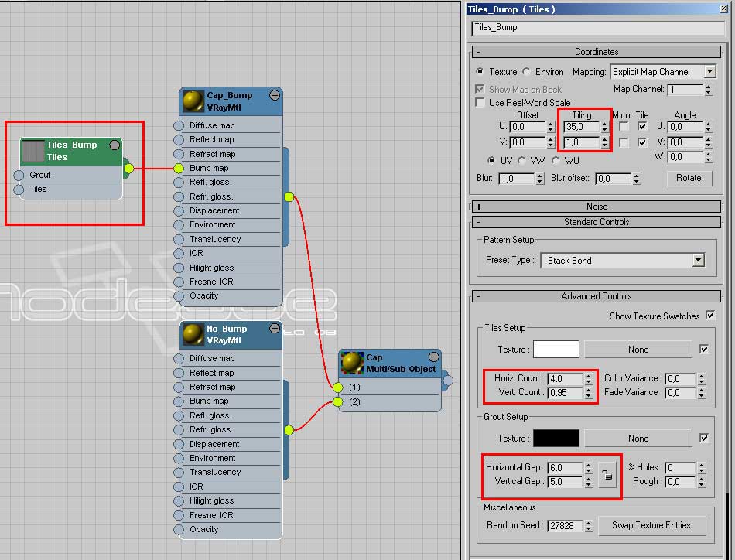Collapse the Advanced Controls rollout header

click(x=597, y=296)
